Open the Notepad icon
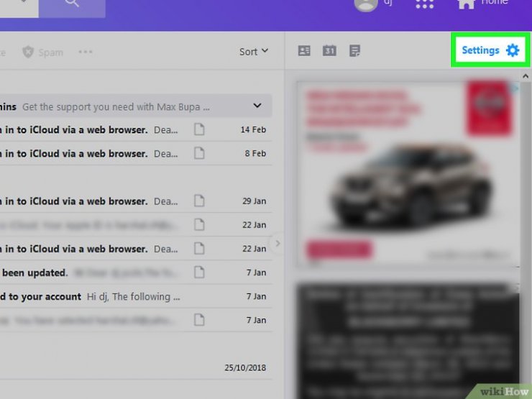The height and width of the screenshot is (399, 532). coord(354,51)
